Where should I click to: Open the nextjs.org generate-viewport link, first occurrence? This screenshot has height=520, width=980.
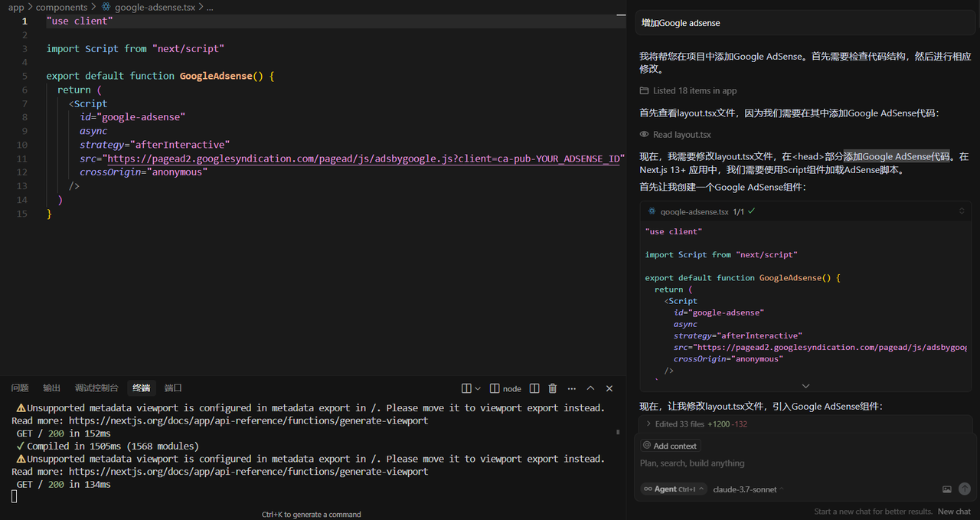pos(248,420)
